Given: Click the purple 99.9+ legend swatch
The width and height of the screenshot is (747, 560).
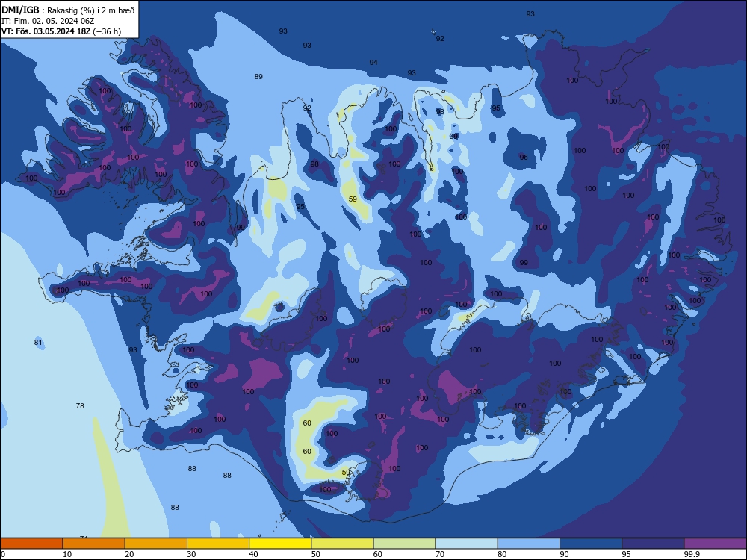Looking at the screenshot, I should click(x=715, y=544).
